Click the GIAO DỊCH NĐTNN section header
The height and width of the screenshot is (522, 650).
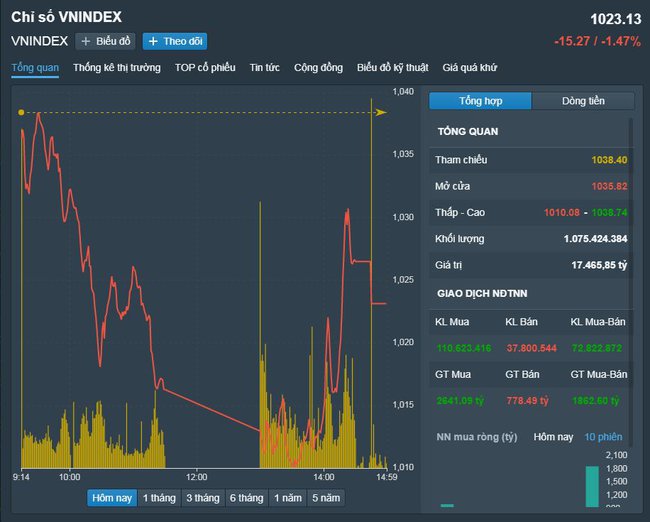(482, 294)
